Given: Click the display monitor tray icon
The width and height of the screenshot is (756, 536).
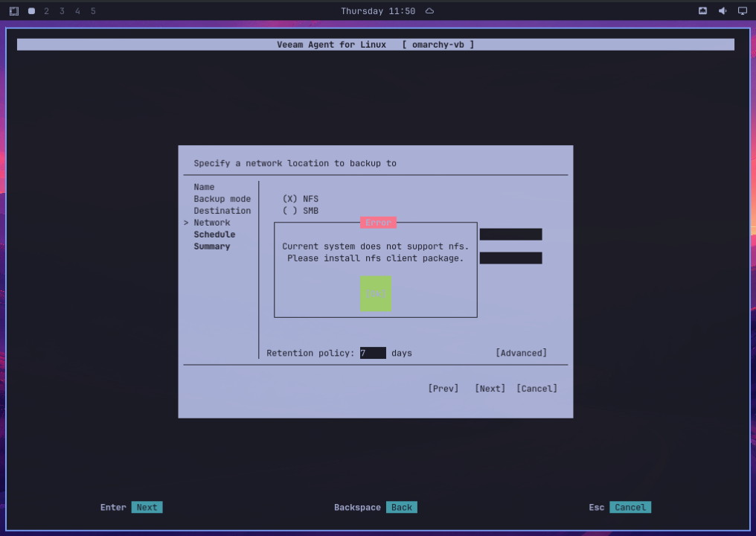Looking at the screenshot, I should (x=743, y=11).
